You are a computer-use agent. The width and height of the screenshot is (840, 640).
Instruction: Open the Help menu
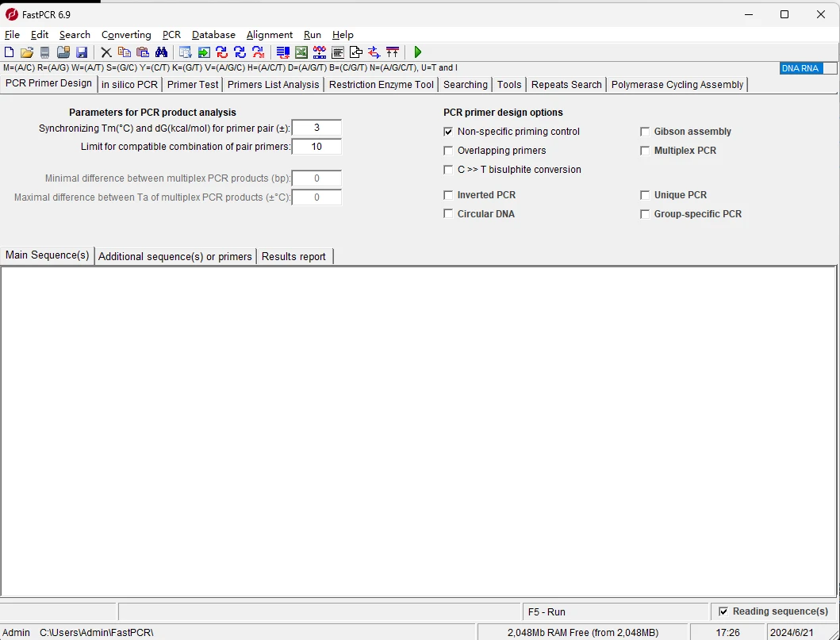[343, 35]
